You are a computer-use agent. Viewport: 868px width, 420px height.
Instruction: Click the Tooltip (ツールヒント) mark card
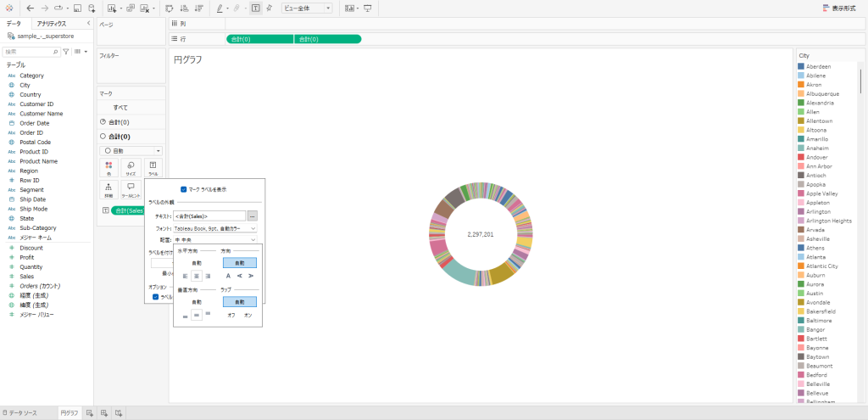tap(131, 189)
